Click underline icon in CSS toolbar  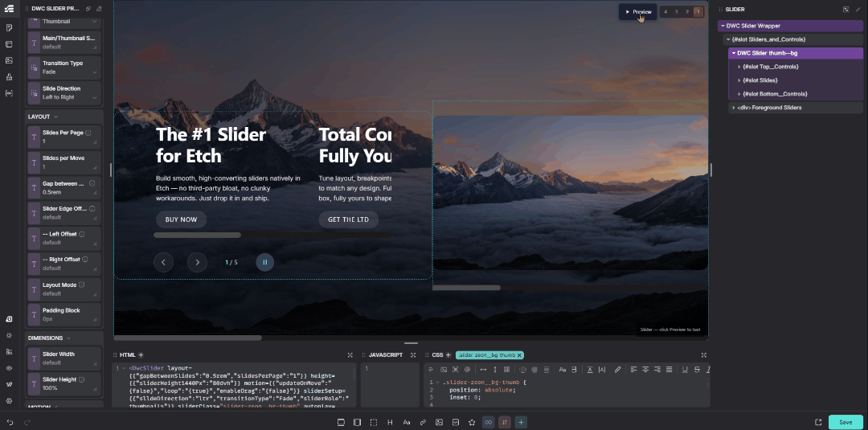pyautogui.click(x=685, y=369)
